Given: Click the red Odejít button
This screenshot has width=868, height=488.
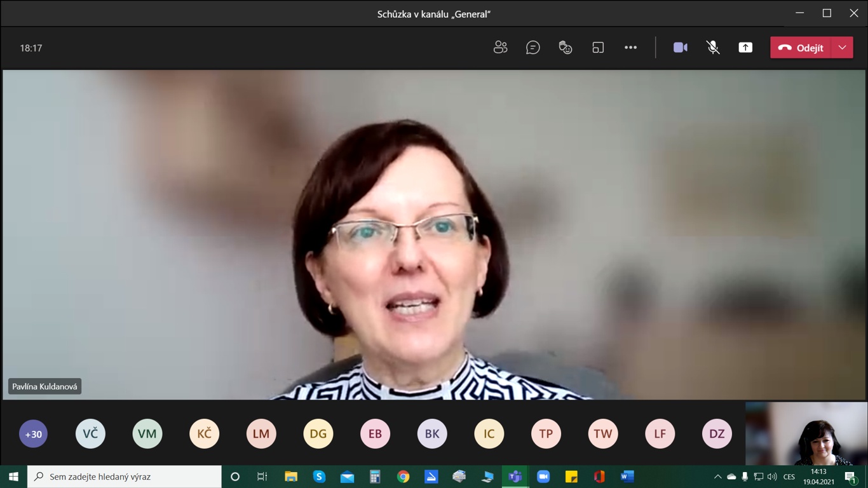Looking at the screenshot, I should tap(801, 48).
